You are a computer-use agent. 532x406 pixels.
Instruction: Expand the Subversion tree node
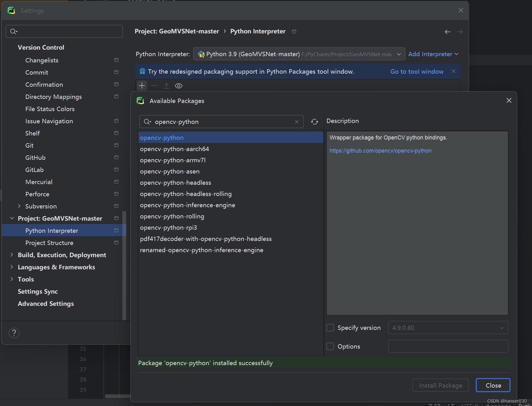[x=19, y=206]
